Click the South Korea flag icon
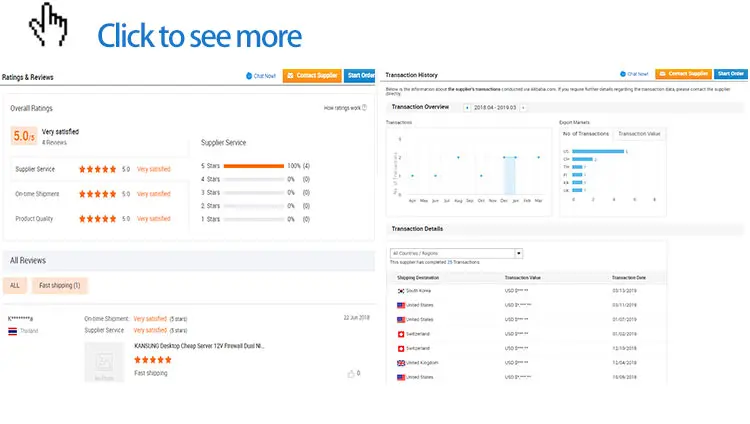The image size is (750, 424). (400, 290)
